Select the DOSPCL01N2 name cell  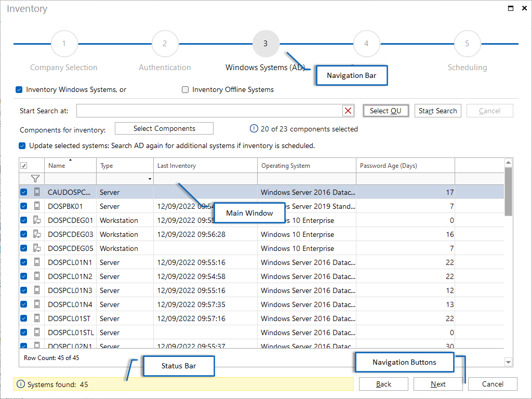click(x=70, y=276)
